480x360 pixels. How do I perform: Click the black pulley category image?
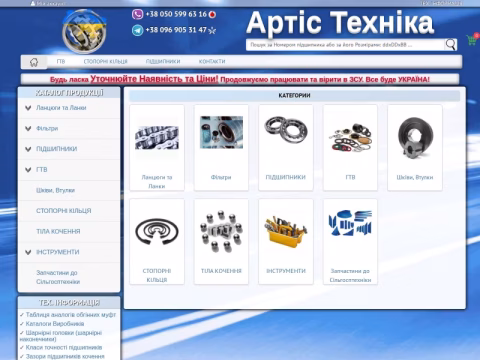tap(415, 137)
